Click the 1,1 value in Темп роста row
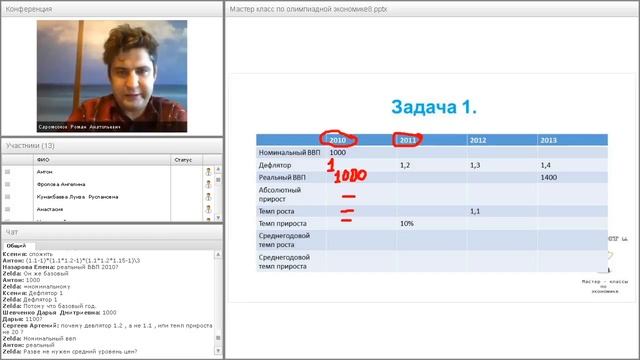Image resolution: width=640 pixels, height=360 pixels. tap(475, 211)
